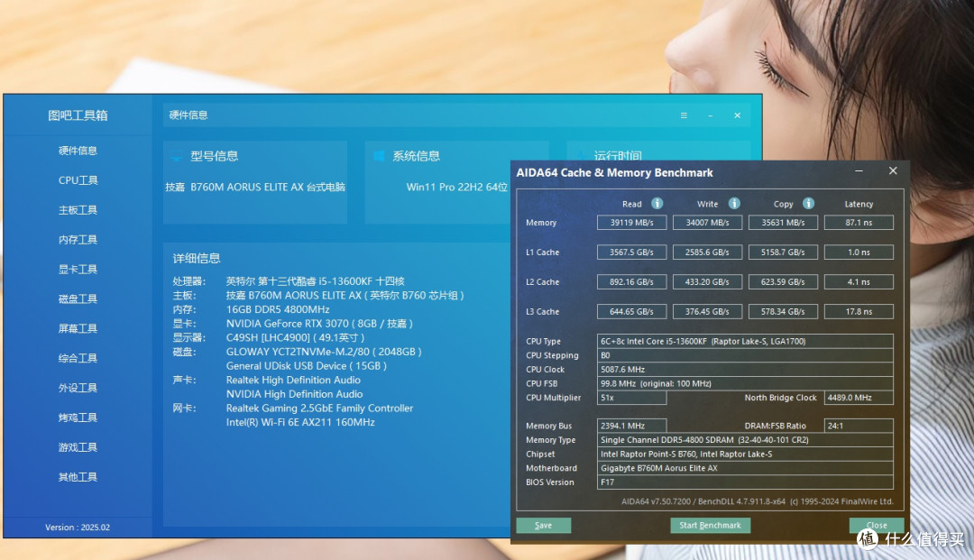This screenshot has width=974, height=560.
Task: Click the Motherboard field Gigabyte B760M Aorus Elite AX
Action: [745, 468]
